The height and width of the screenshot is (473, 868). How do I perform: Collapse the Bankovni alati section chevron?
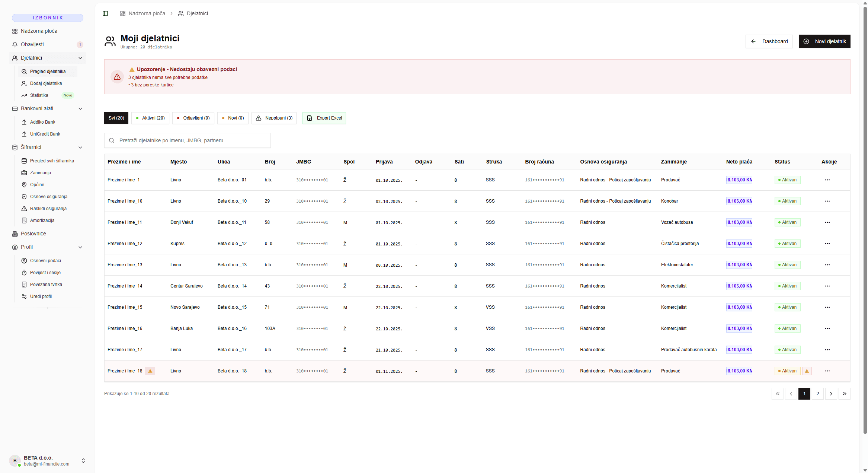pyautogui.click(x=80, y=109)
